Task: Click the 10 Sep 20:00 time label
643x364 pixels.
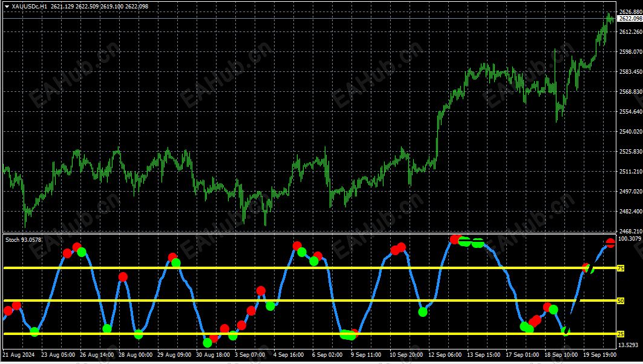Action: coord(406,355)
